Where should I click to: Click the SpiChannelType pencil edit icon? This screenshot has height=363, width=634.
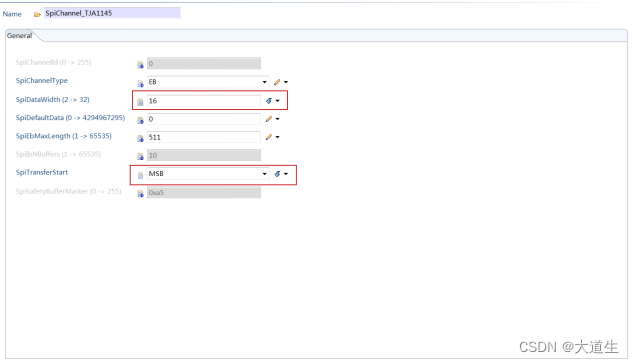coord(277,82)
